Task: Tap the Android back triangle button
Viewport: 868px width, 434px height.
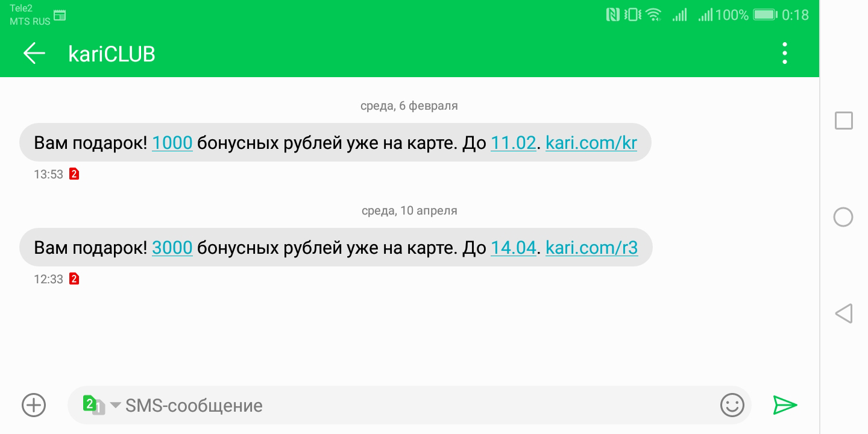Action: click(843, 313)
